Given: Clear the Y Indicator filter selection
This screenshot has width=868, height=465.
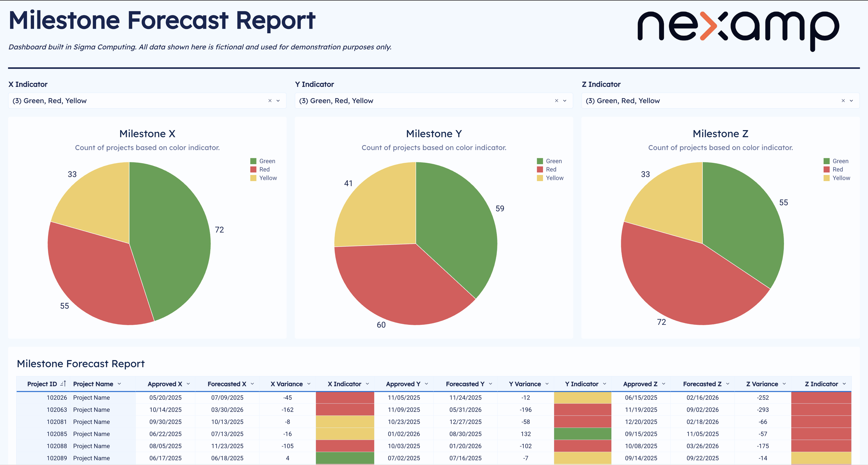Looking at the screenshot, I should coord(556,101).
